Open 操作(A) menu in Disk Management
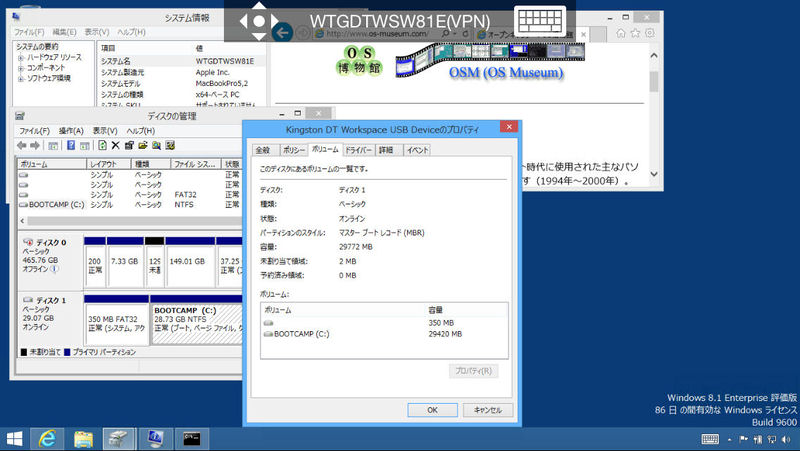This screenshot has width=800, height=451. [71, 131]
